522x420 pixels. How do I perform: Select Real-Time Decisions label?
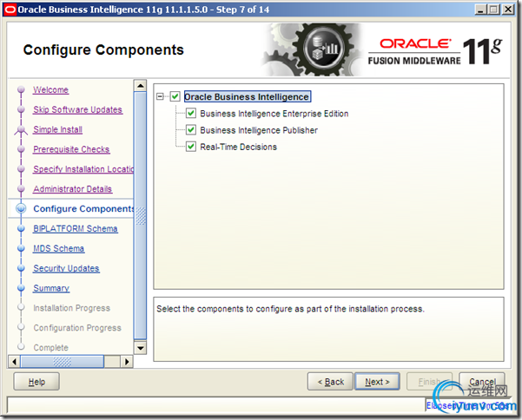point(238,147)
